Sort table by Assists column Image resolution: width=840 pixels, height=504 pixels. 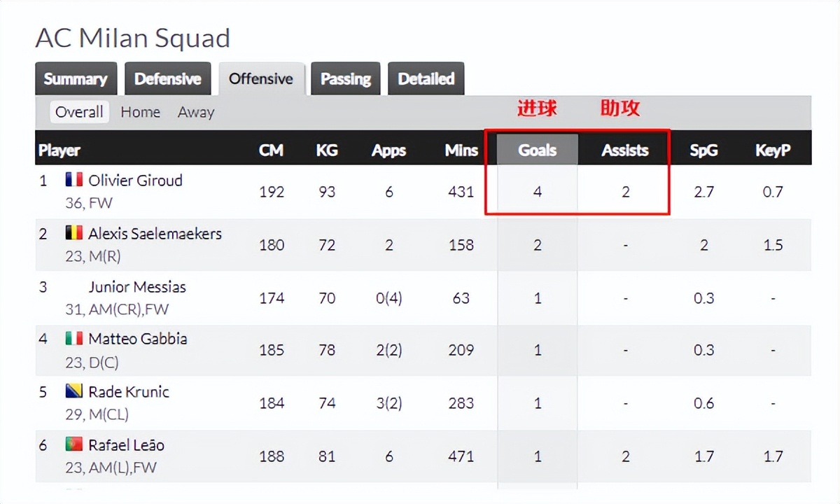coord(625,150)
